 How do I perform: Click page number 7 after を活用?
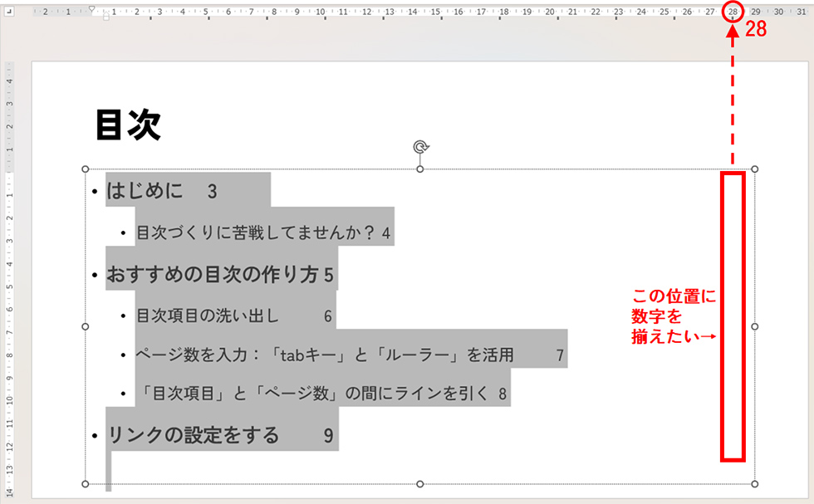pyautogui.click(x=560, y=355)
